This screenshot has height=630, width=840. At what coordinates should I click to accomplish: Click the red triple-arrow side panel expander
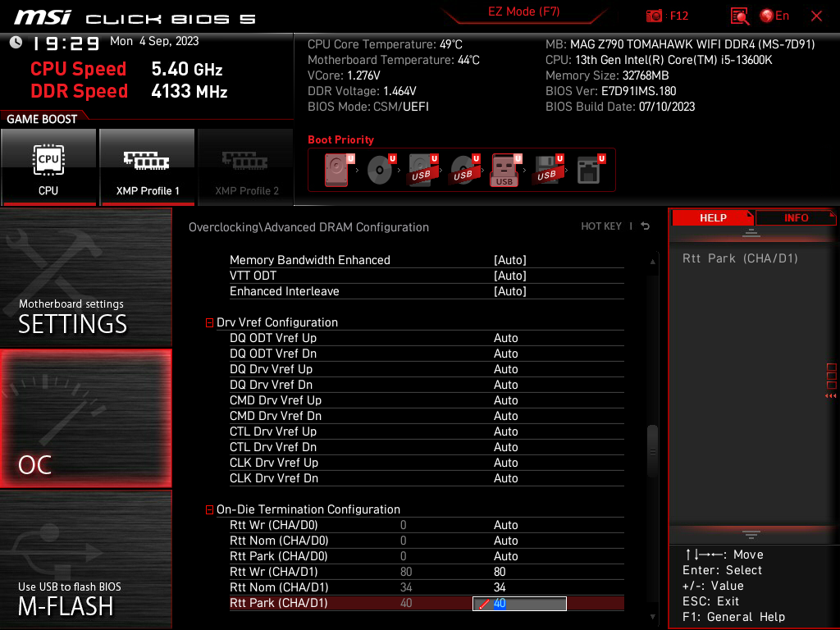[830, 396]
